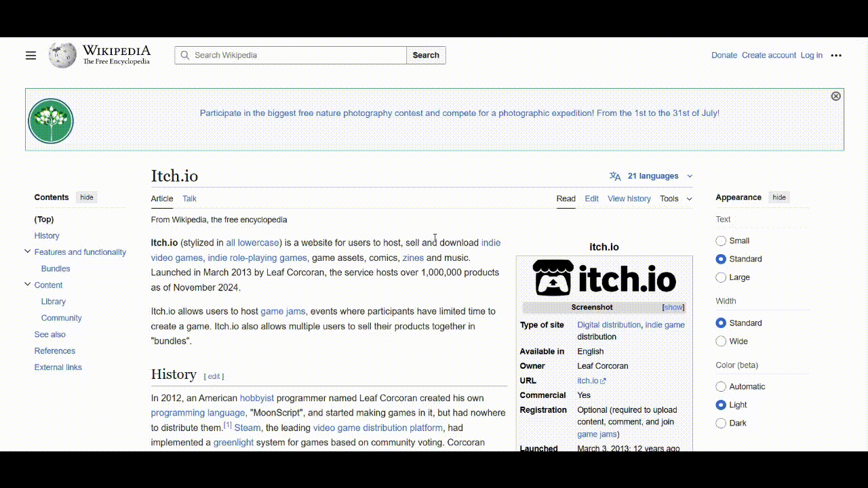Select Automatic color mode
Viewport: 868px width, 488px height.
pos(721,387)
